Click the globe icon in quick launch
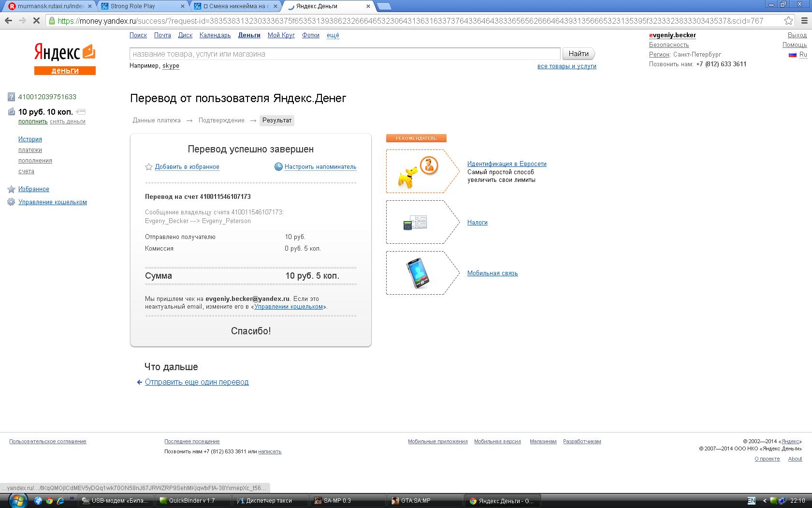 pos(38,501)
